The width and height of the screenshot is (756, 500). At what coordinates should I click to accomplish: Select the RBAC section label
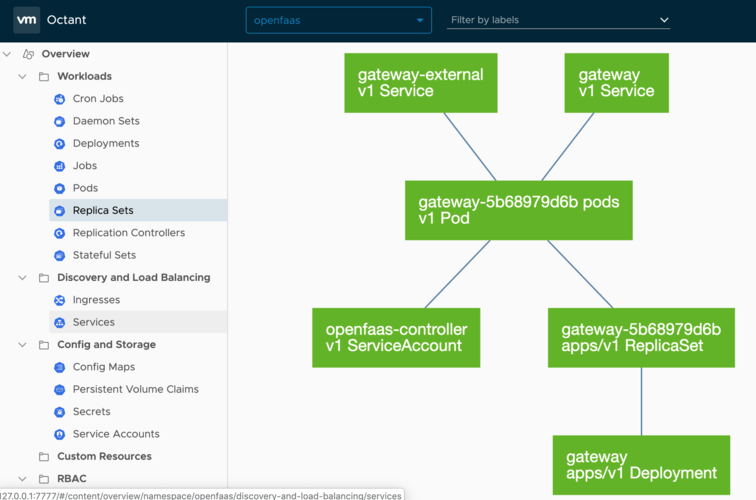click(72, 479)
